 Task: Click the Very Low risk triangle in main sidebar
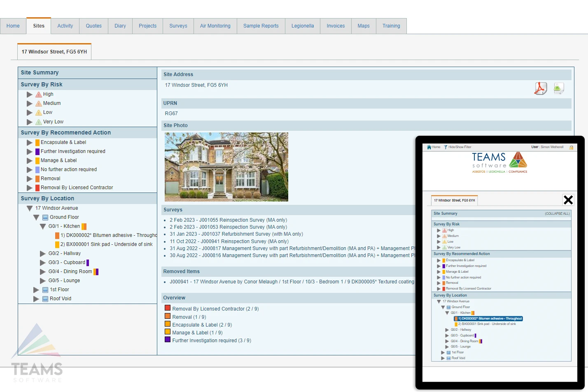click(x=39, y=122)
